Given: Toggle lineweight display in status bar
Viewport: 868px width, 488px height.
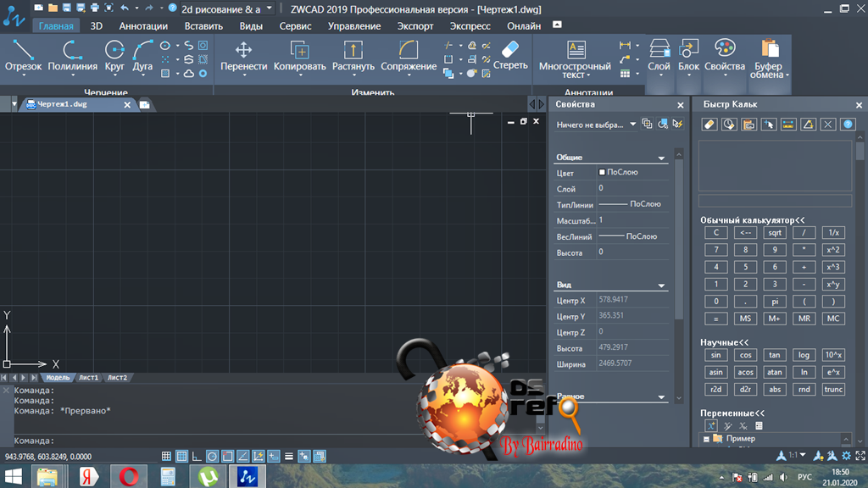Looking at the screenshot, I should point(289,457).
